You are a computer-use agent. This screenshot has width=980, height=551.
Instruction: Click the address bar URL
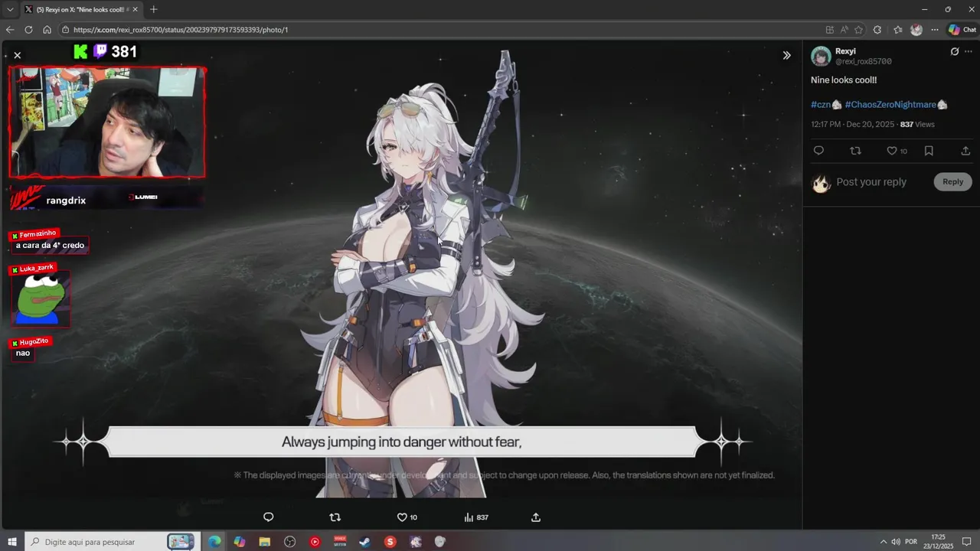181,30
